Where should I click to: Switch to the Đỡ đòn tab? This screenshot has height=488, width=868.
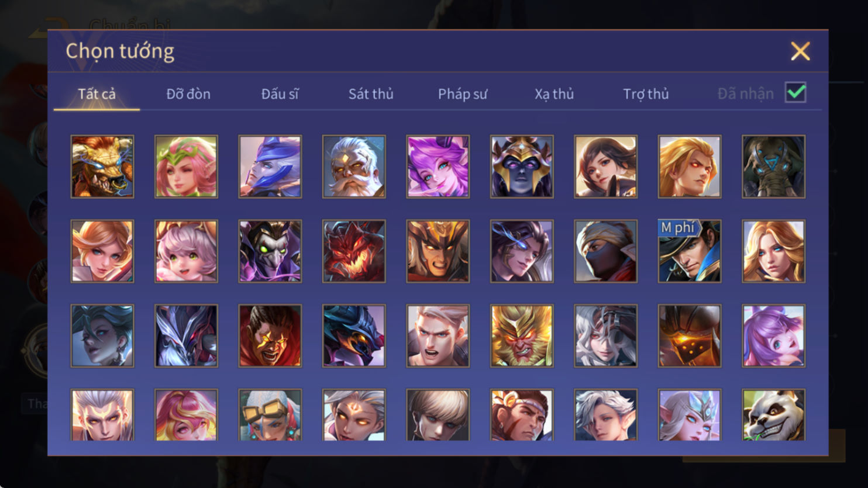coord(188,94)
